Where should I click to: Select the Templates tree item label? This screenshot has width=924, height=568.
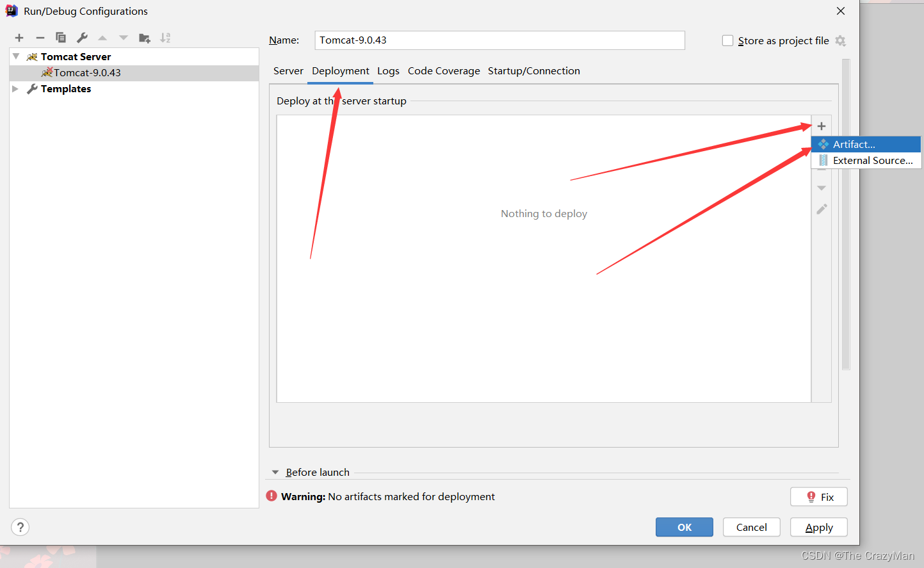click(66, 89)
